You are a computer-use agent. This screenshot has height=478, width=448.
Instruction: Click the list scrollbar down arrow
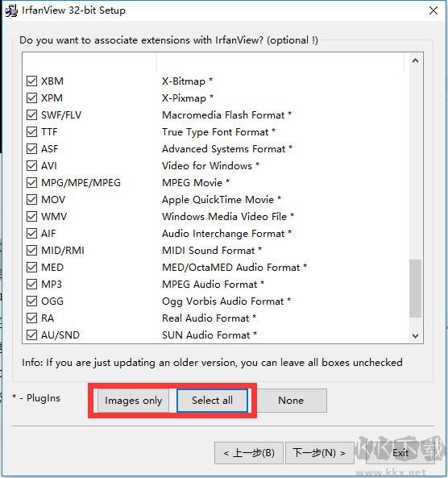415,336
